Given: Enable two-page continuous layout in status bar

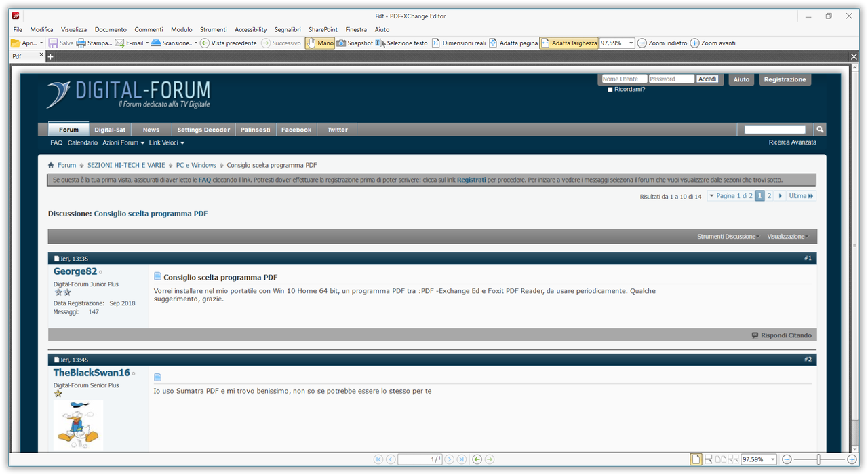Looking at the screenshot, I should click(733, 459).
